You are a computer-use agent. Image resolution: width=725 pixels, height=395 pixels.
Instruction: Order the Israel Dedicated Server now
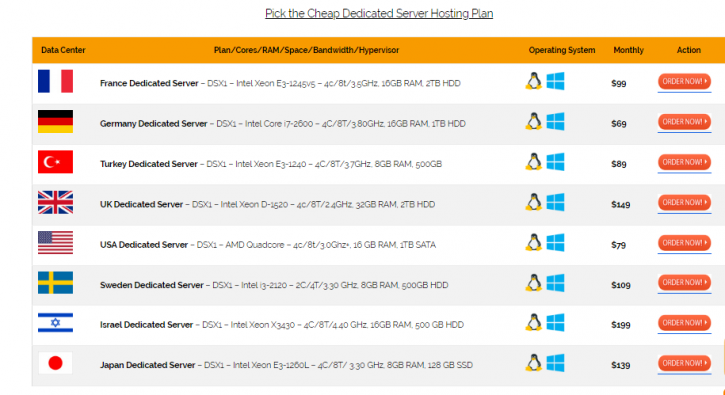click(684, 322)
